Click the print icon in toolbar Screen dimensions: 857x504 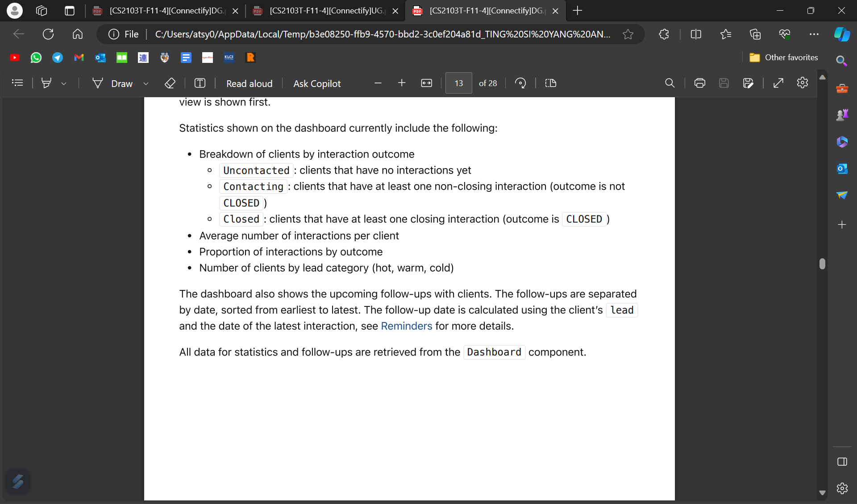pyautogui.click(x=698, y=83)
